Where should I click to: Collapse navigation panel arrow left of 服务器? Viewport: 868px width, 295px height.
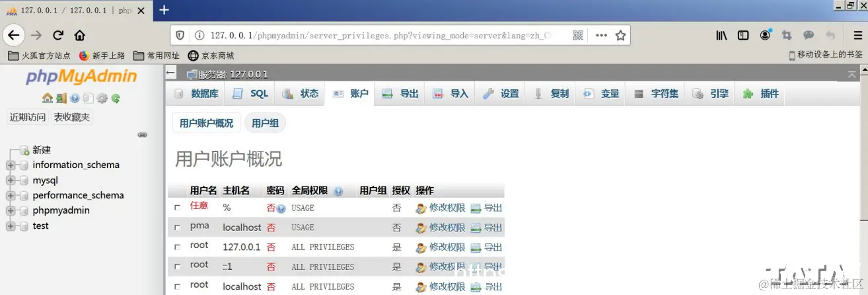click(x=171, y=73)
